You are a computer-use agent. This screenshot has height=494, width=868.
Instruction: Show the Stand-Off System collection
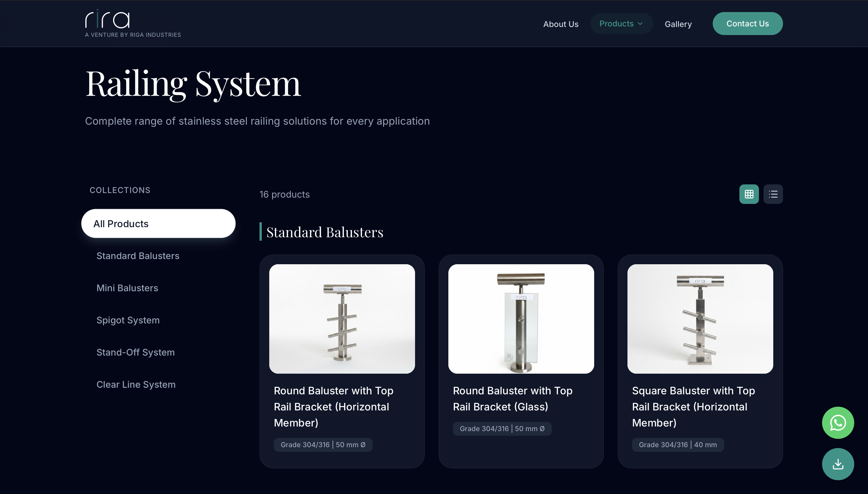click(x=135, y=352)
